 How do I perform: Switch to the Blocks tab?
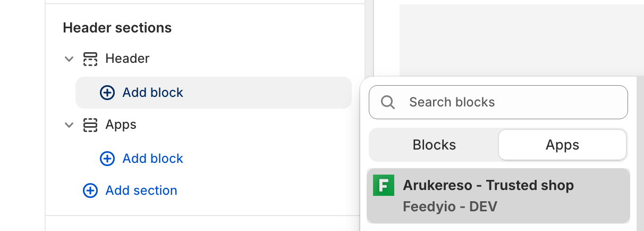tap(434, 145)
